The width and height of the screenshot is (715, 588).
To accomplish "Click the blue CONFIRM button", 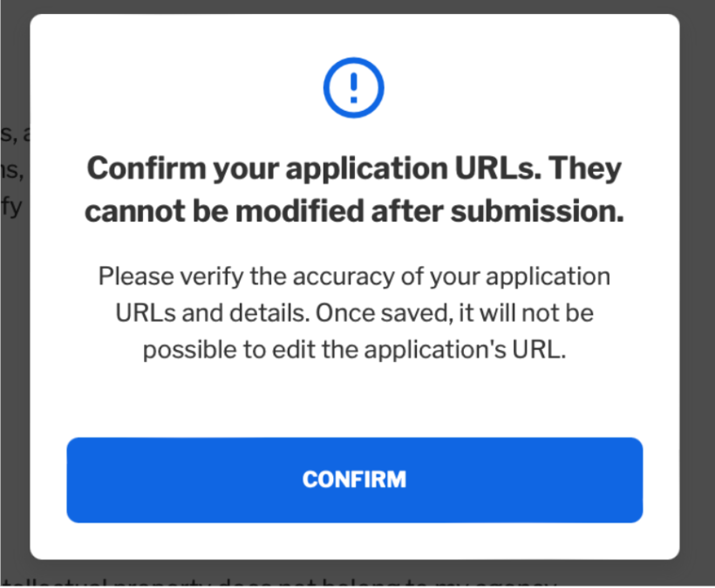I will (354, 480).
